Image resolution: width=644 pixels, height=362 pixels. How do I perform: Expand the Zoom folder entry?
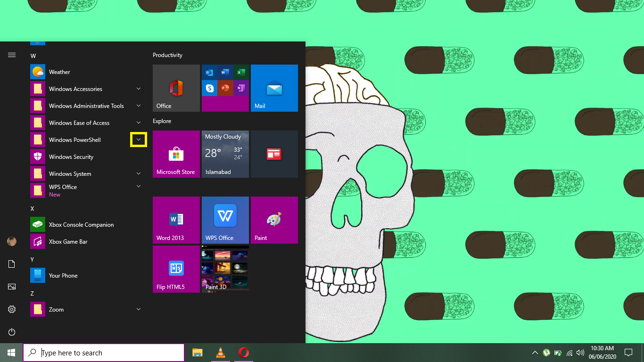click(138, 309)
